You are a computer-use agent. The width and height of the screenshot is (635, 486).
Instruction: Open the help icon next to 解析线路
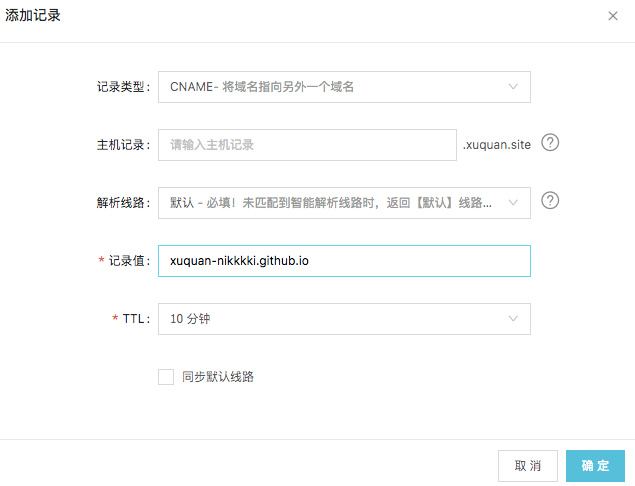[x=550, y=201]
